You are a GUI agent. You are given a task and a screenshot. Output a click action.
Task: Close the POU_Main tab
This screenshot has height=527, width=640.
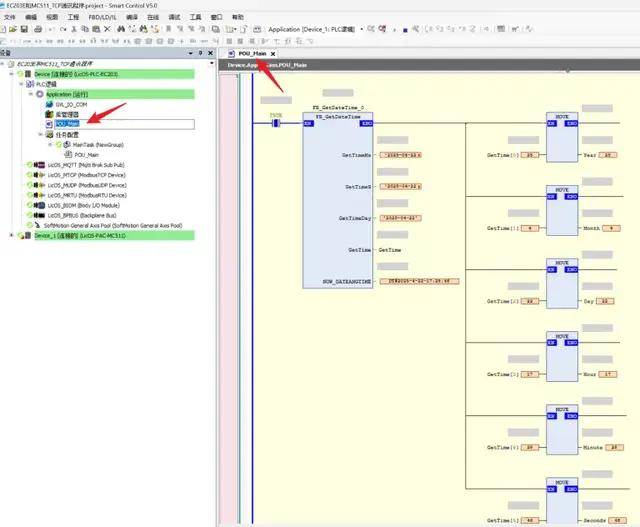coord(272,53)
